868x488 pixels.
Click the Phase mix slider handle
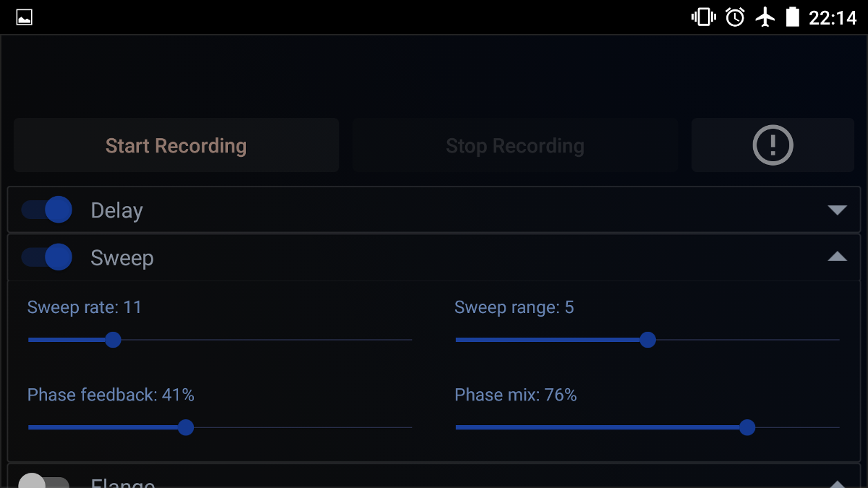747,427
